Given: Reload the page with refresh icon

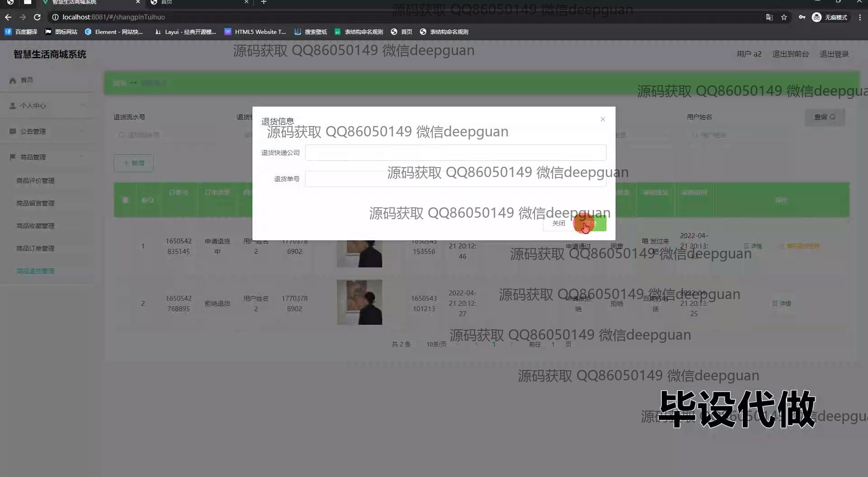Looking at the screenshot, I should [38, 17].
